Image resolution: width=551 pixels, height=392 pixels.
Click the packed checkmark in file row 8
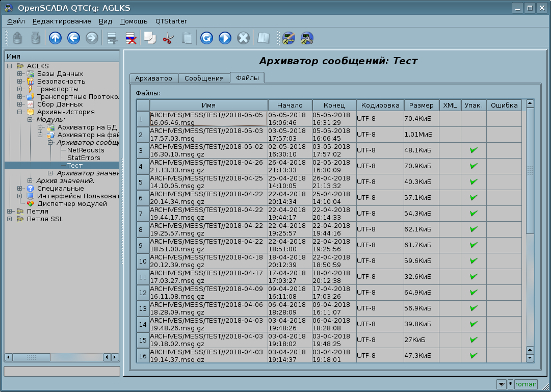474,229
